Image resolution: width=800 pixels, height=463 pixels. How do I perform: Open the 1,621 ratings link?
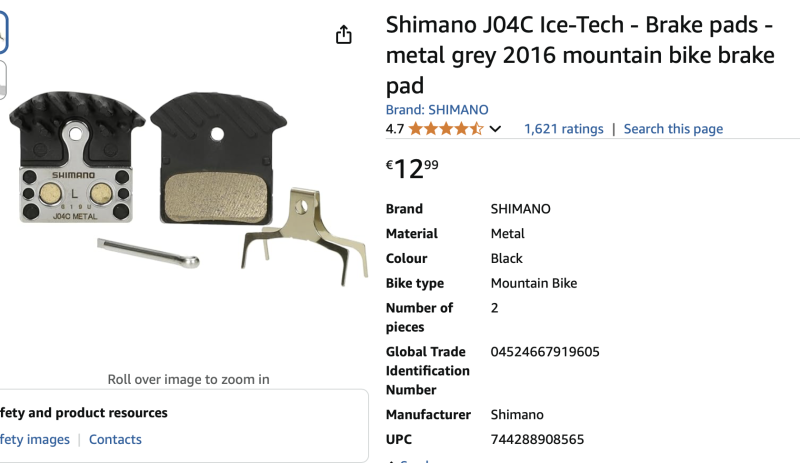(x=563, y=129)
